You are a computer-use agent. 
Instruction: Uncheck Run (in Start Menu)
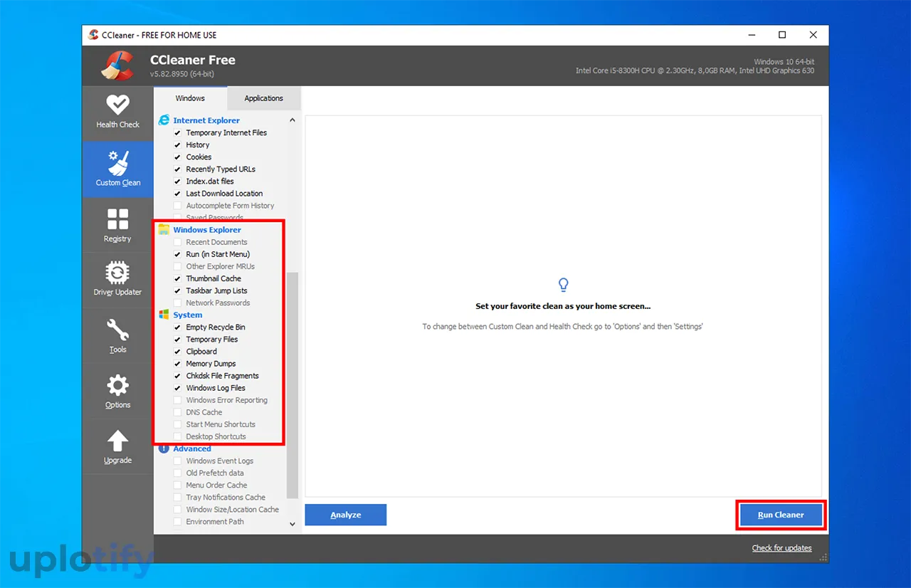point(178,254)
